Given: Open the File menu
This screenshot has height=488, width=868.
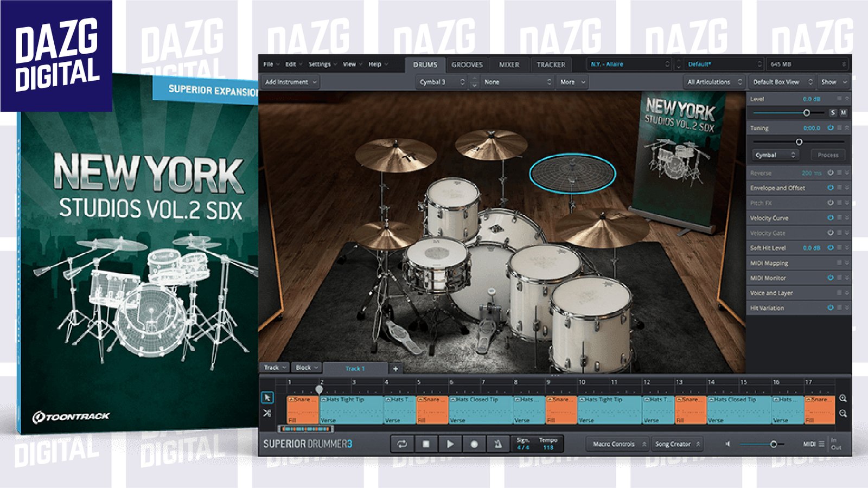Looking at the screenshot, I should pos(271,65).
